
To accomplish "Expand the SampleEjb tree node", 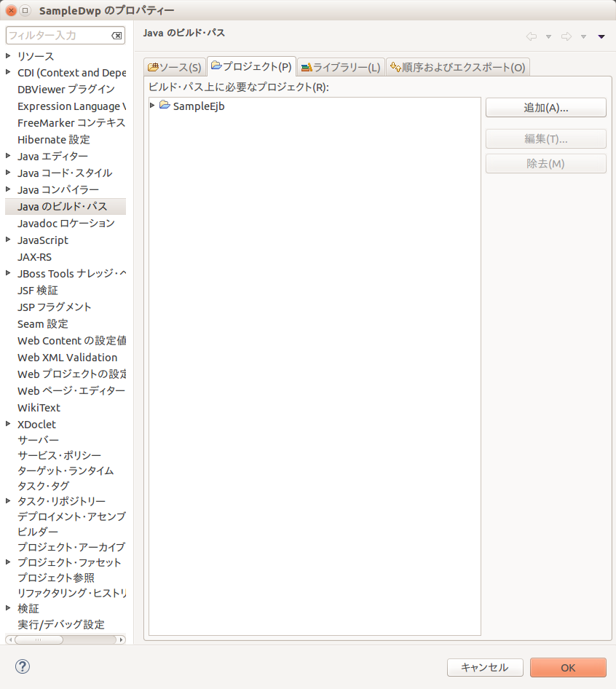I will click(x=153, y=106).
